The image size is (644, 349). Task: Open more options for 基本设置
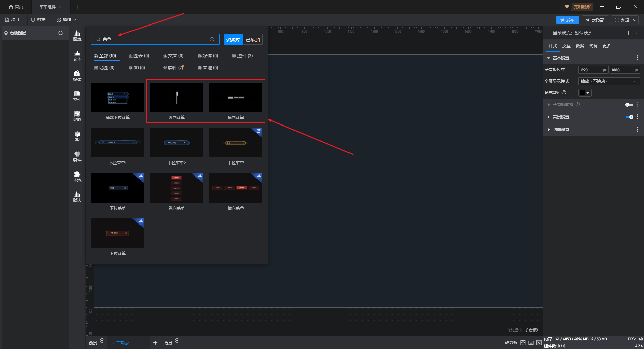(x=638, y=58)
